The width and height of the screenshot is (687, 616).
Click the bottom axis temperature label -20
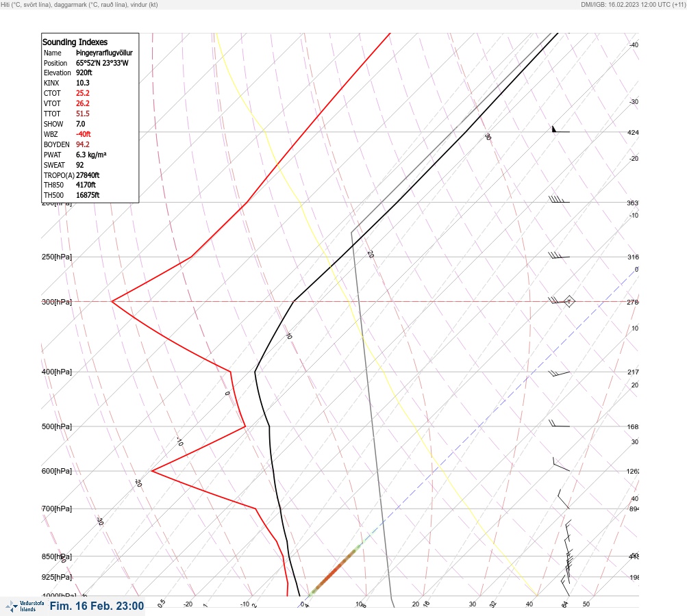coord(188,604)
